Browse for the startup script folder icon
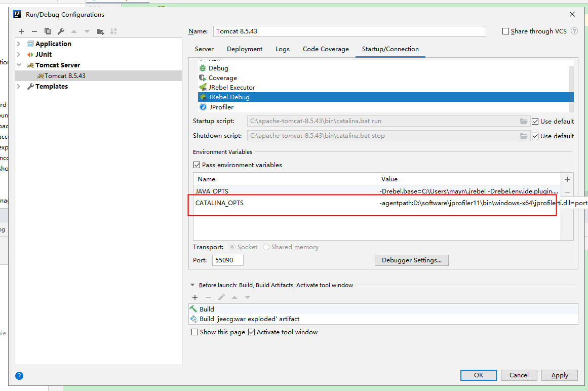This screenshot has width=588, height=391. [x=524, y=121]
